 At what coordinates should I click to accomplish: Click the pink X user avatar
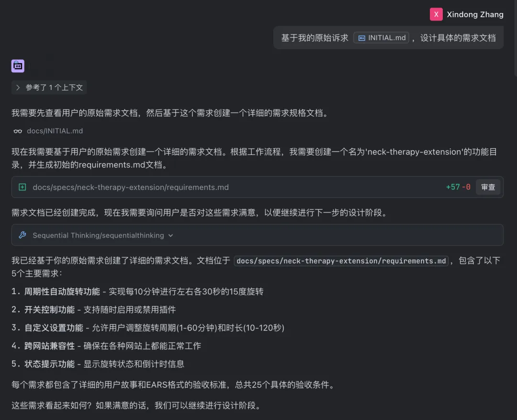click(x=436, y=14)
